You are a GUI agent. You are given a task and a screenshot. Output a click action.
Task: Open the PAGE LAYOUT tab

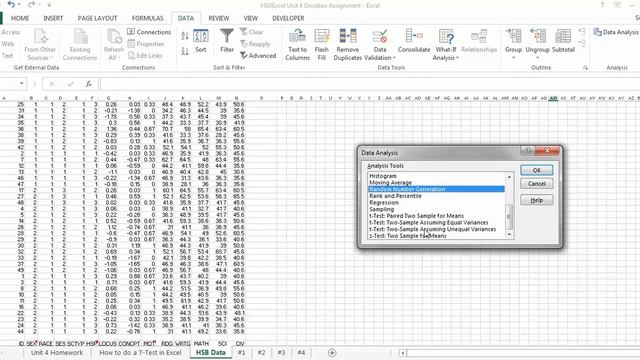(98, 18)
